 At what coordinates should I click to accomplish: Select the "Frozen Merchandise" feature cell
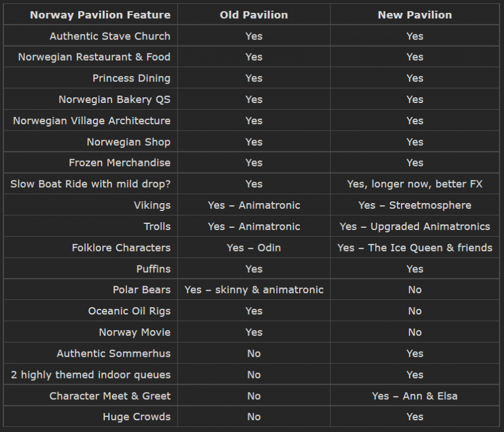click(119, 163)
